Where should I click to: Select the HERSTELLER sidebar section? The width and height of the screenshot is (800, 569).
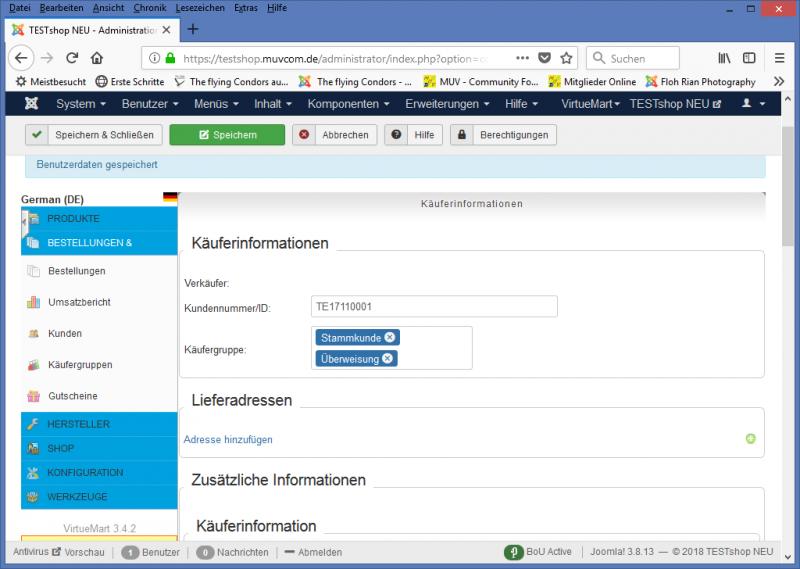[x=78, y=424]
